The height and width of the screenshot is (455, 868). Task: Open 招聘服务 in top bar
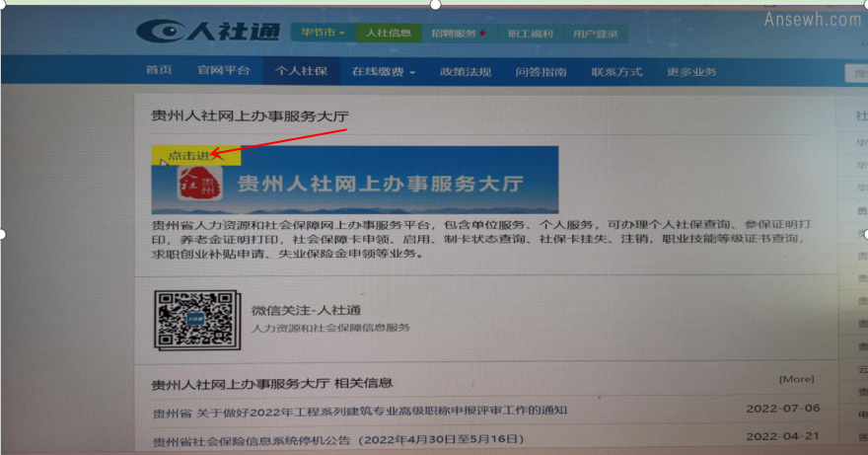click(x=459, y=34)
